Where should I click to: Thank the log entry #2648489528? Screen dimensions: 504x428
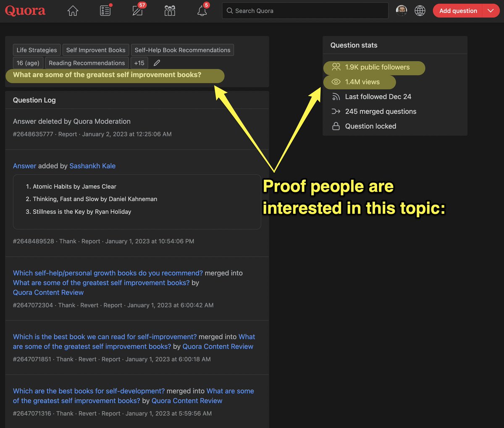click(x=68, y=241)
